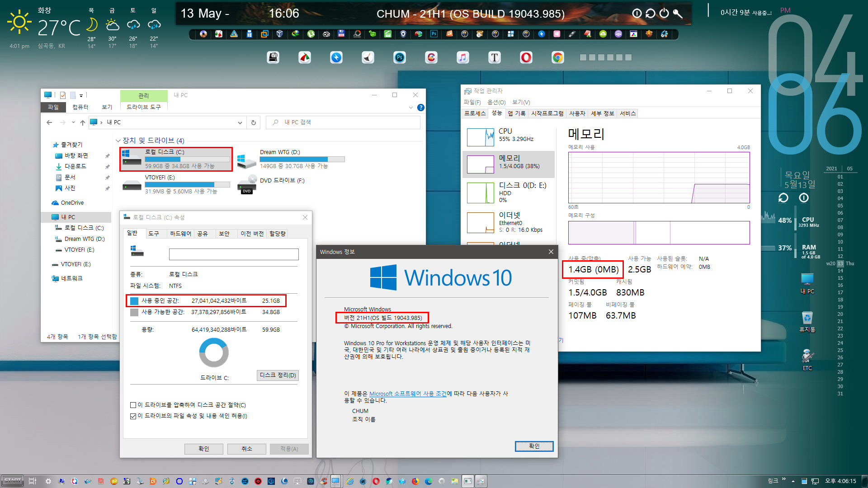Click the Explorer help question mark icon
This screenshot has width=868, height=488.
point(421,108)
